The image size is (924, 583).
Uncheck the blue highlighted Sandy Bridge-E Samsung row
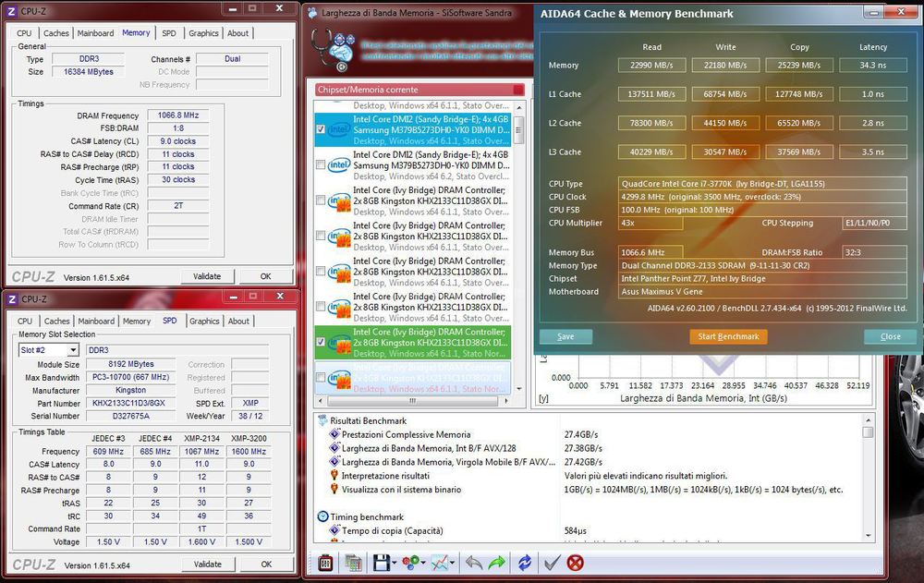click(321, 129)
